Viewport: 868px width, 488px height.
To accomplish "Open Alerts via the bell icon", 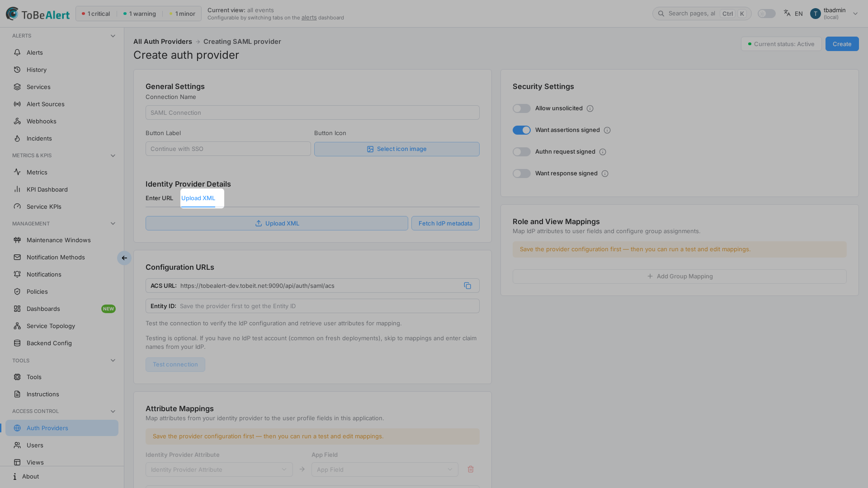I will pos(17,52).
